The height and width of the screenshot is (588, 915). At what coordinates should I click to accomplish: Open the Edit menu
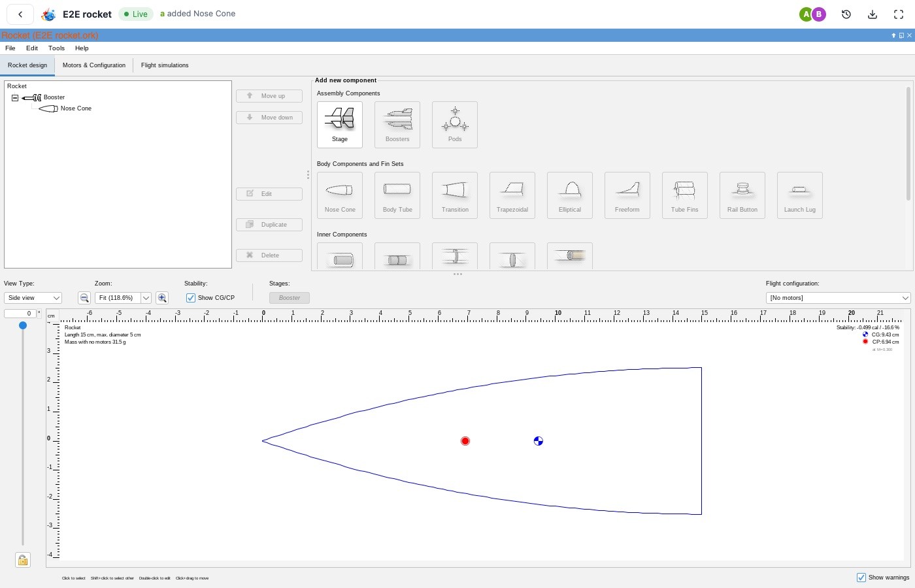[32, 48]
